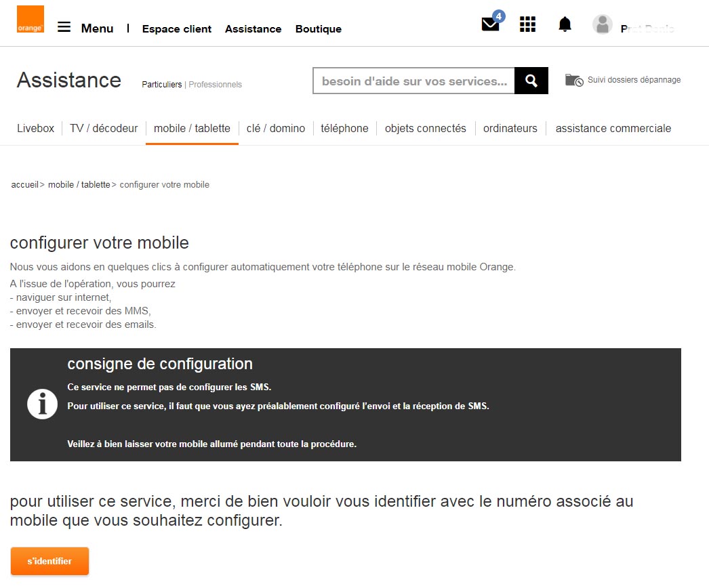Open the notifications bell icon
Screen dimensions: 709x588
click(565, 24)
